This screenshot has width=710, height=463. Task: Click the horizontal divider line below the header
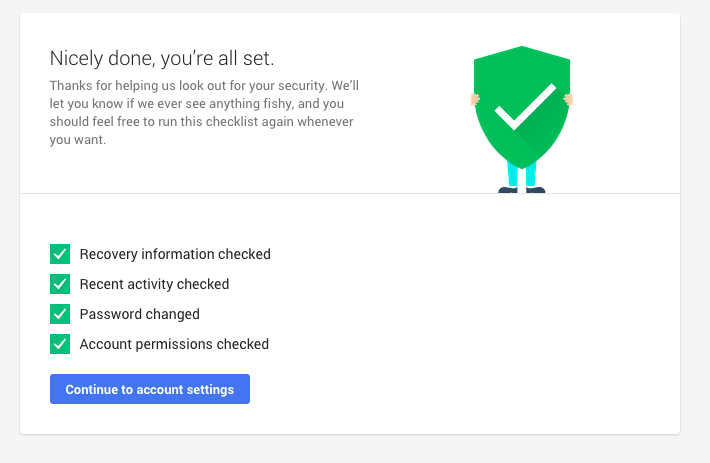[250, 193]
